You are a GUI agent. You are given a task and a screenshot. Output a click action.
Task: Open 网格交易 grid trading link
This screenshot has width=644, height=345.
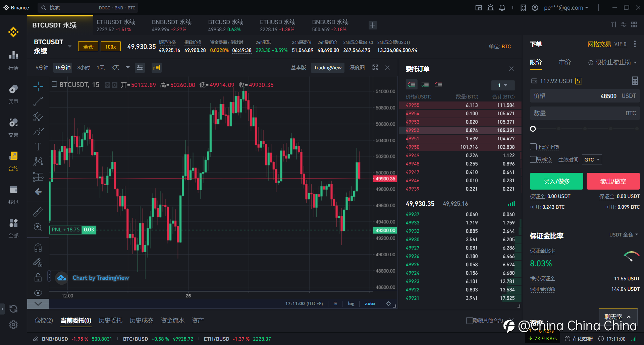(599, 44)
